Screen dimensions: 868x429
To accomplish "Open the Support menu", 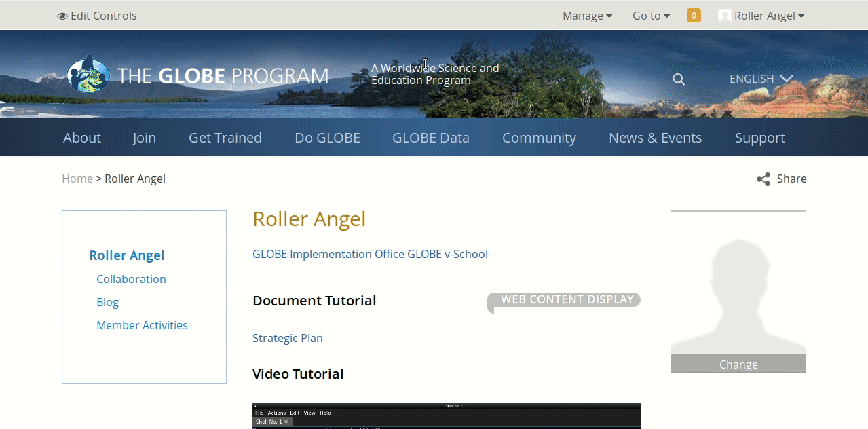I will pyautogui.click(x=760, y=138).
